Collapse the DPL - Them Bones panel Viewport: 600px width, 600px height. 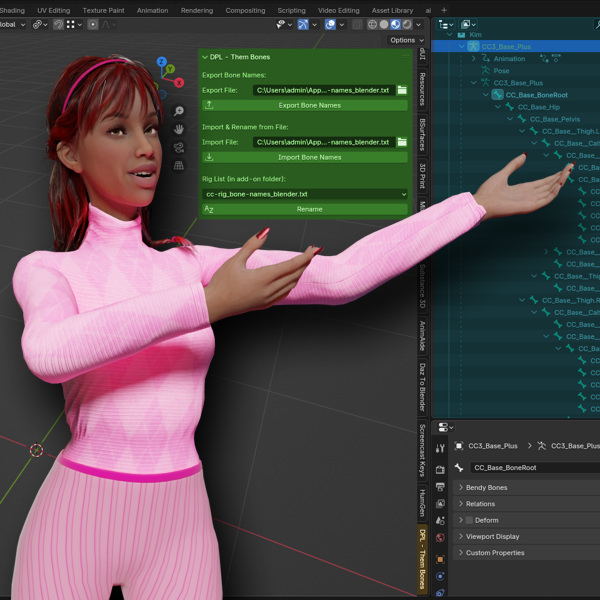pyautogui.click(x=205, y=57)
